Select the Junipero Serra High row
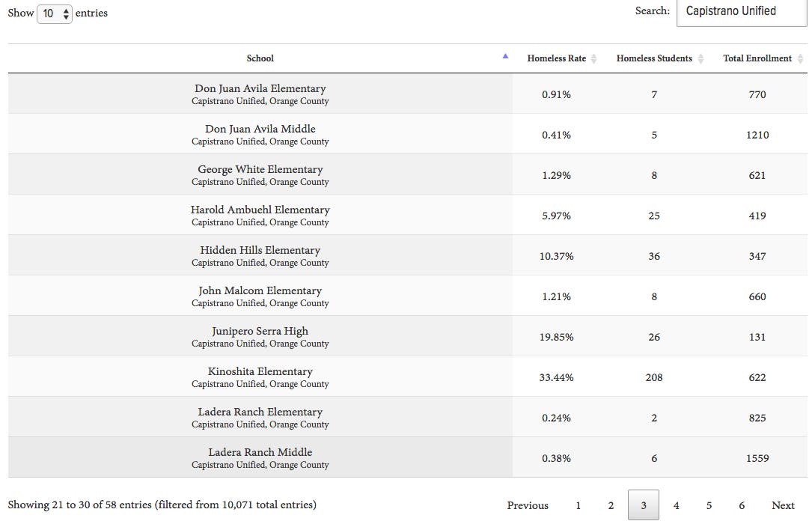 260,336
